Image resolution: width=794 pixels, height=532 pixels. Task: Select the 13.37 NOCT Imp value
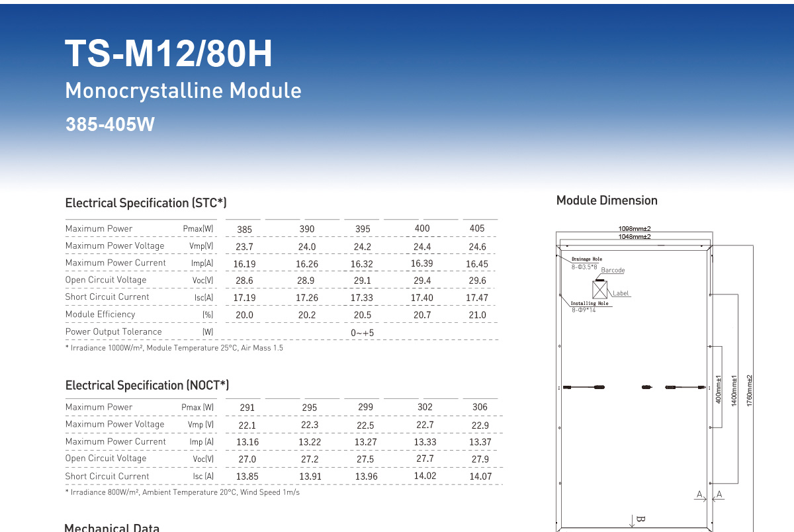click(480, 442)
